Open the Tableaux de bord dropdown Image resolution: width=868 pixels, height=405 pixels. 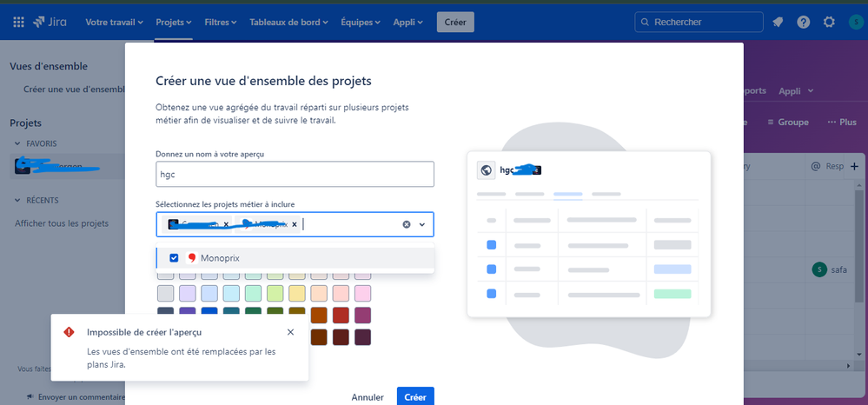coord(288,22)
